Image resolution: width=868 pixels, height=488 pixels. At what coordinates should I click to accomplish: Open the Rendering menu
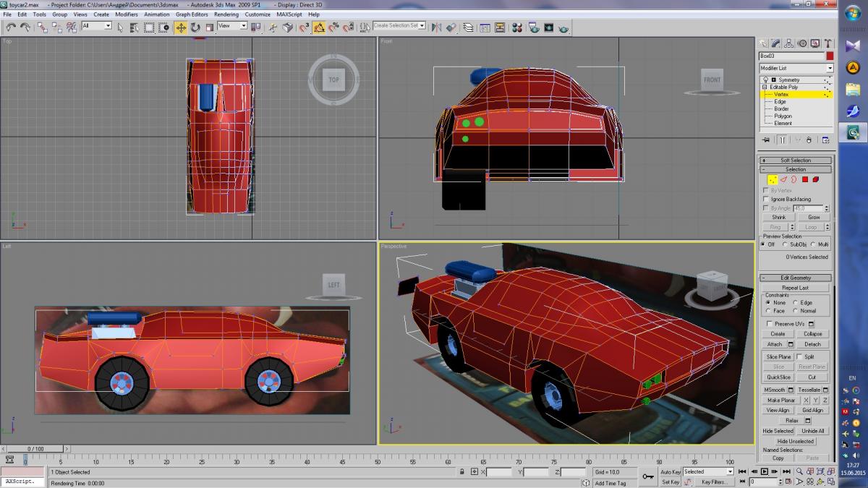(x=226, y=14)
